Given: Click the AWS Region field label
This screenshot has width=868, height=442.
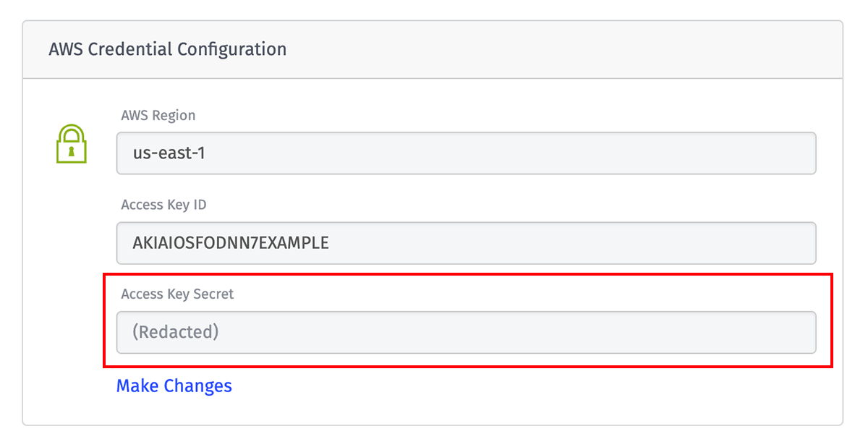Looking at the screenshot, I should click(158, 116).
